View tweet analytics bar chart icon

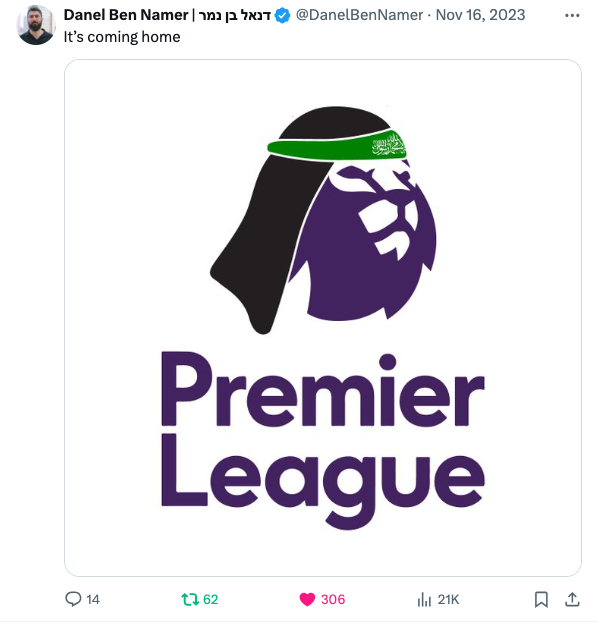(424, 599)
